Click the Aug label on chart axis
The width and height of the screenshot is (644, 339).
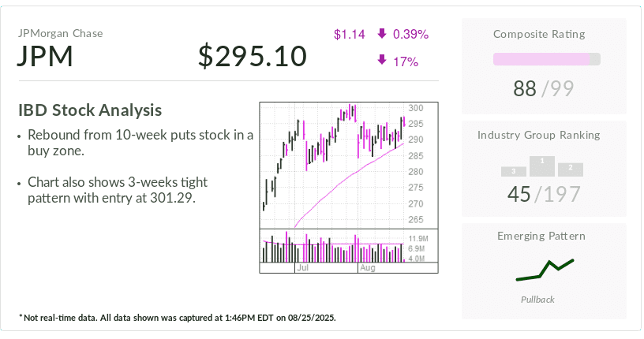tap(368, 267)
